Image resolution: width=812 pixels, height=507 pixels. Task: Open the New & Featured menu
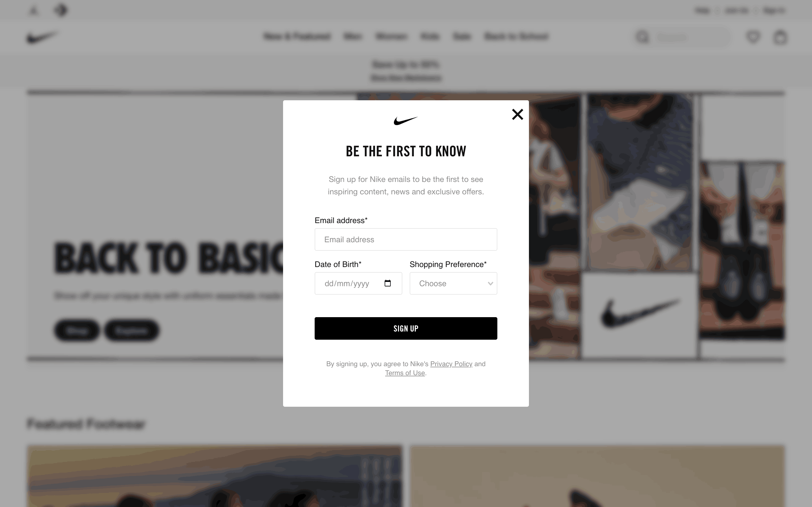coord(297,36)
